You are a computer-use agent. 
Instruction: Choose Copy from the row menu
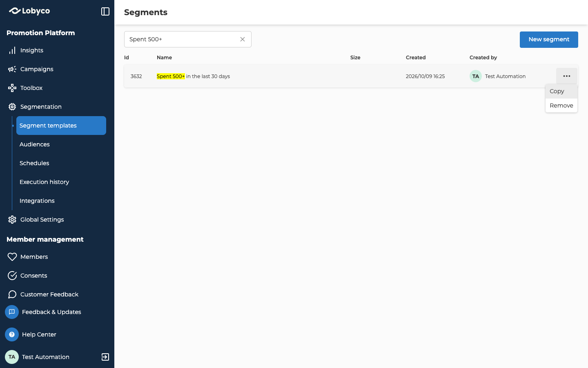coord(561,91)
